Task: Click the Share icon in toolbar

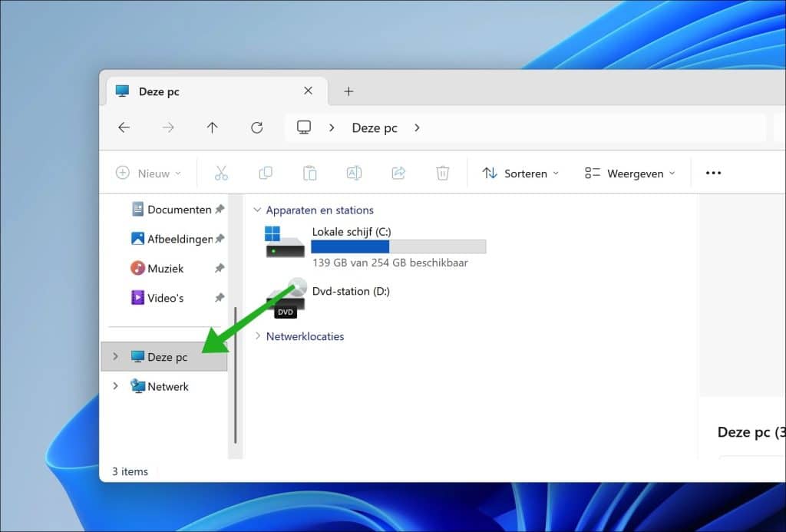Action: (398, 173)
